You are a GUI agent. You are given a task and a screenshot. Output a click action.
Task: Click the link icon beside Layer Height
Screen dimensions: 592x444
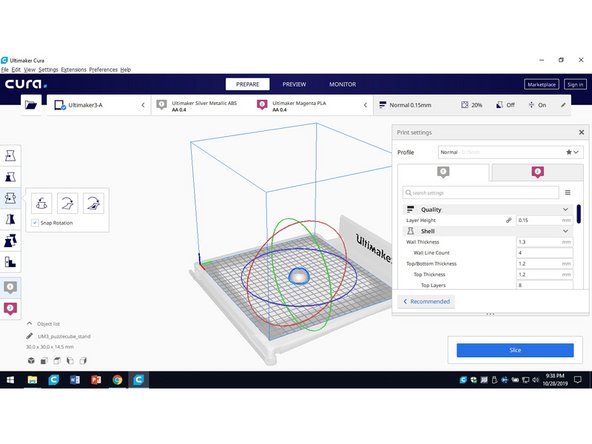coord(509,220)
